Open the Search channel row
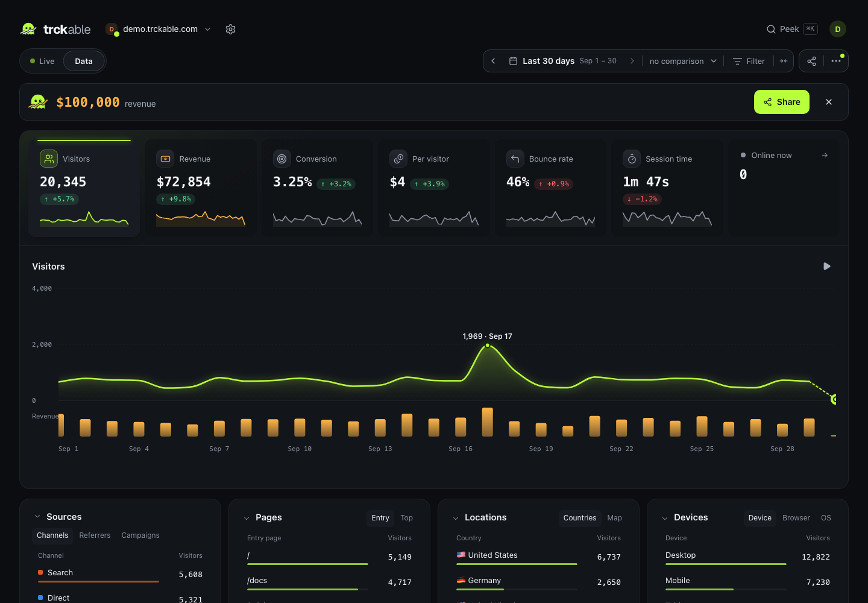Screen dimensions: 868x603 (x=120, y=575)
